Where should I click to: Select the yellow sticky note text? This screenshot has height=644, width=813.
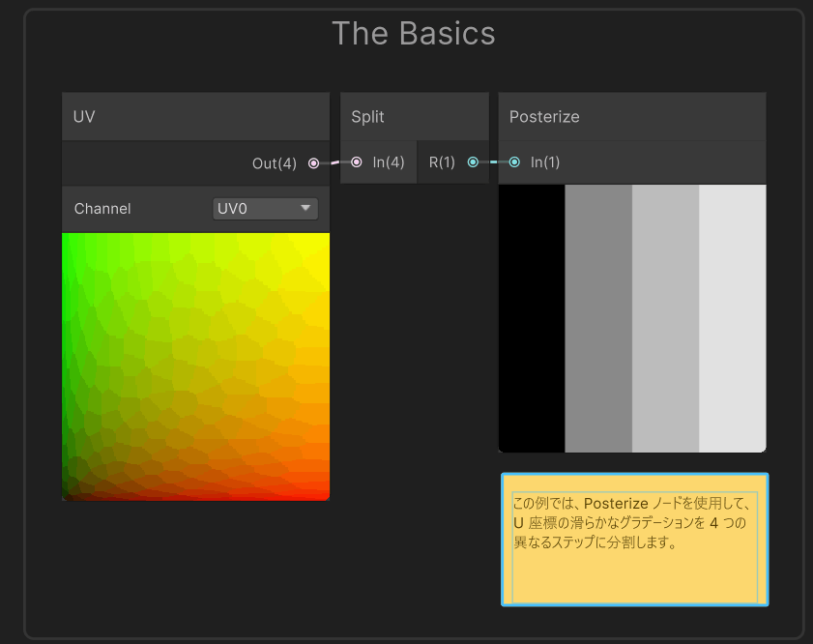(x=631, y=523)
